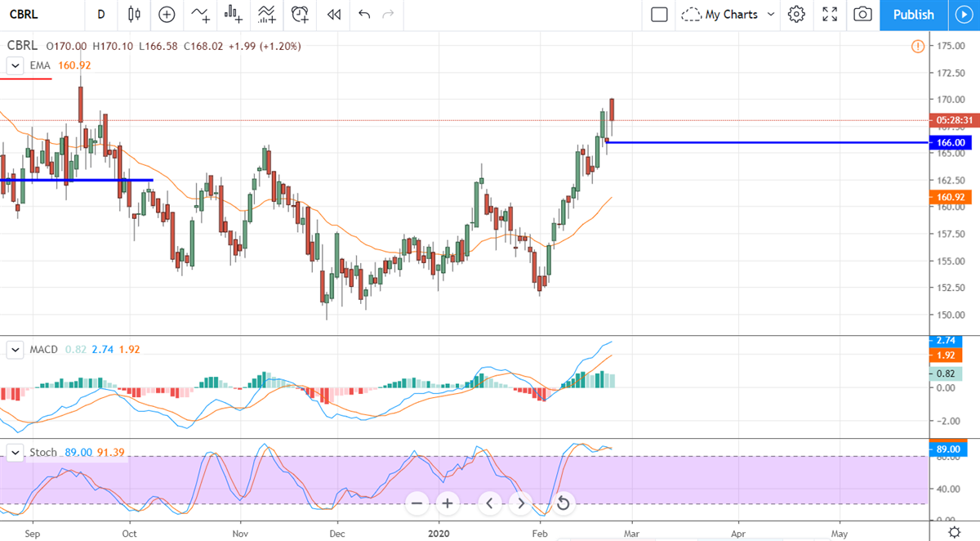Zoom in the chart with plus button
The height and width of the screenshot is (541, 980).
pyautogui.click(x=448, y=503)
